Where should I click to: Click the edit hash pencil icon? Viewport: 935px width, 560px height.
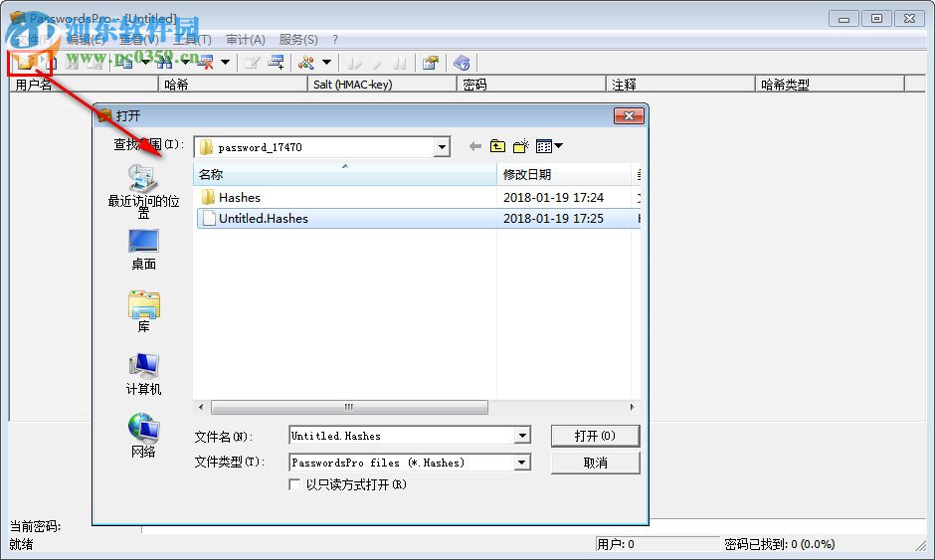[253, 62]
